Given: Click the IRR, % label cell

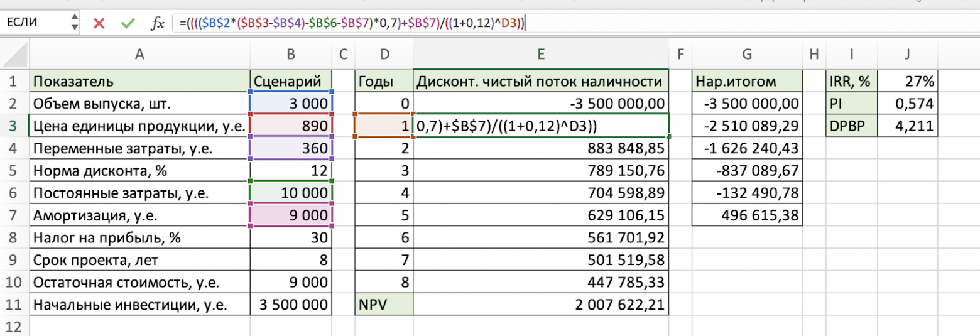Looking at the screenshot, I should 852,81.
